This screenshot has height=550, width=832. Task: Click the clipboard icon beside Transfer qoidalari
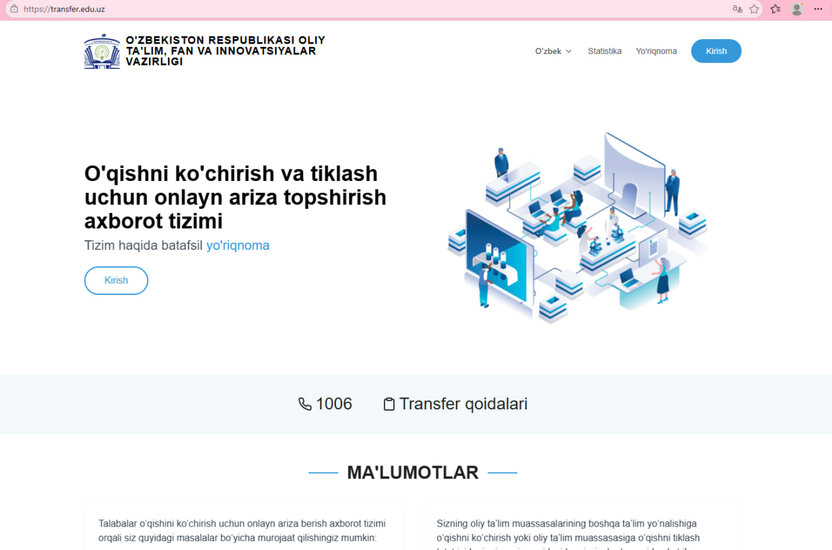point(389,404)
